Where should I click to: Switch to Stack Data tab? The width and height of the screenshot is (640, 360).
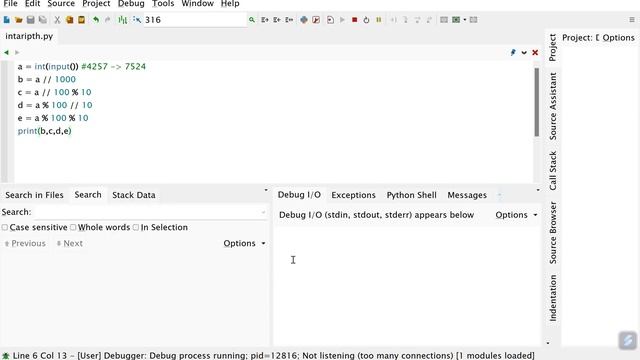coord(134,195)
